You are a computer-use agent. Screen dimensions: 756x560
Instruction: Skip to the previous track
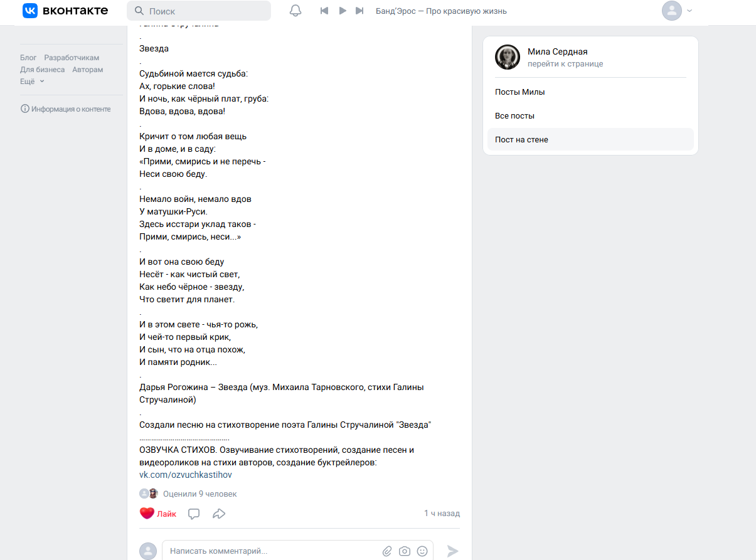[x=324, y=11]
